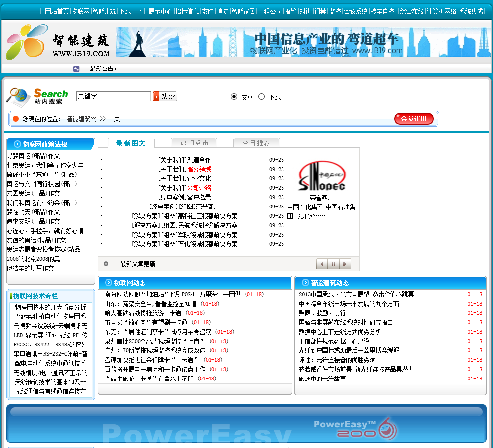Open 会议系统 in top navigation
Image resolution: width=493 pixels, height=448 pixels.
point(355,11)
